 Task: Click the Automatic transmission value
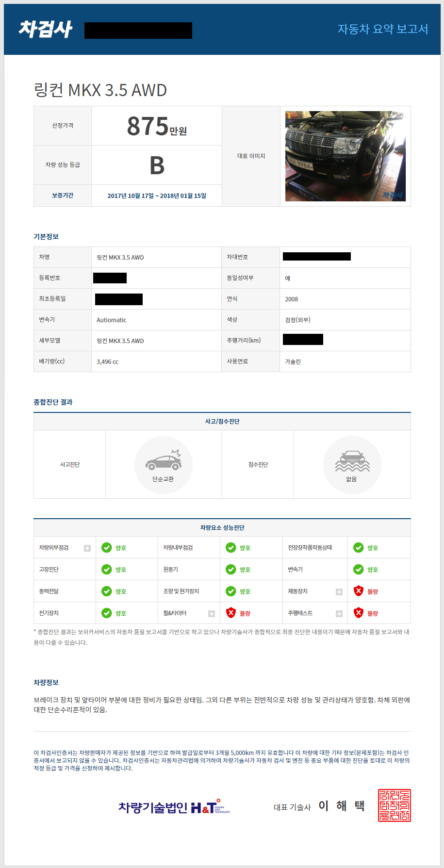(x=112, y=320)
